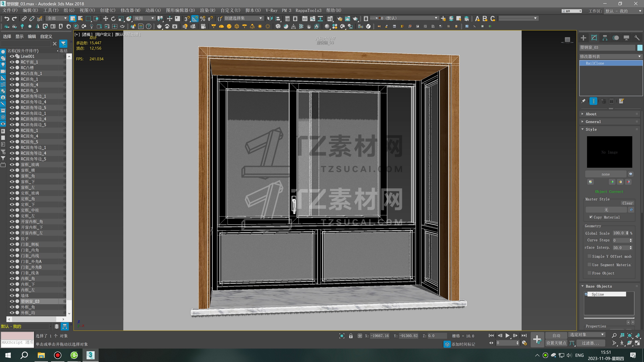Click the Play Animation button
Screen dimensions: 644x362
(x=507, y=336)
